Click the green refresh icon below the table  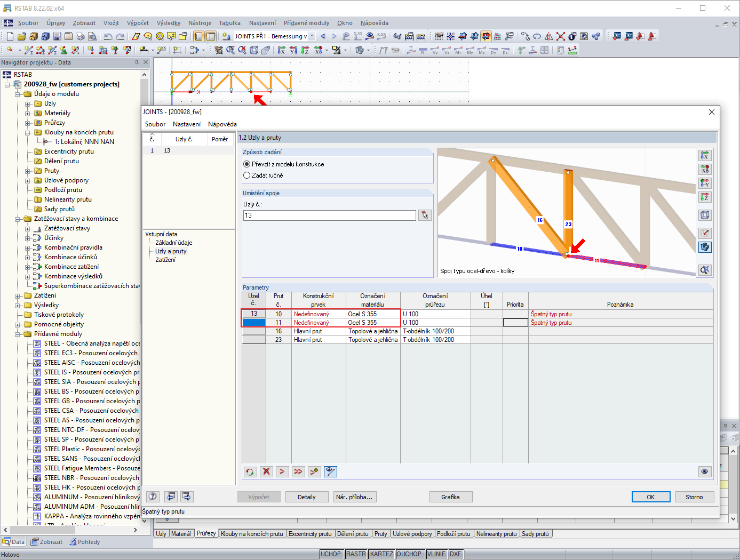point(250,471)
